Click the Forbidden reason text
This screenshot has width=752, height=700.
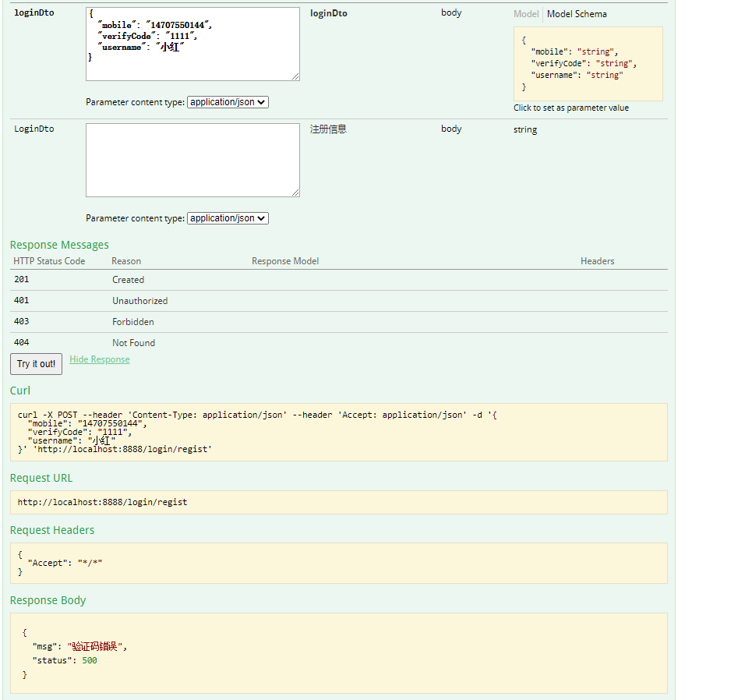[x=133, y=322]
